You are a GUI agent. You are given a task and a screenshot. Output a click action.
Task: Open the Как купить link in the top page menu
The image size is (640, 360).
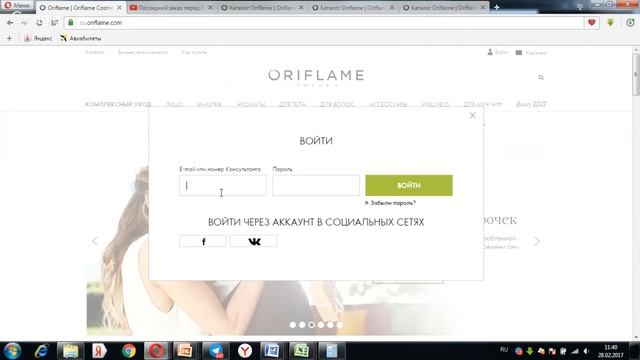194,52
